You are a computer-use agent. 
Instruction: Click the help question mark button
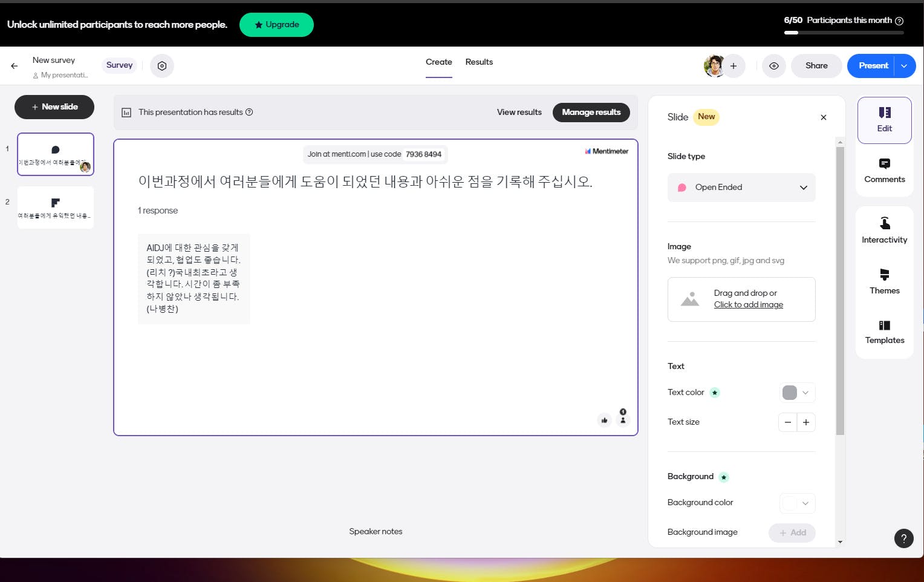[903, 538]
